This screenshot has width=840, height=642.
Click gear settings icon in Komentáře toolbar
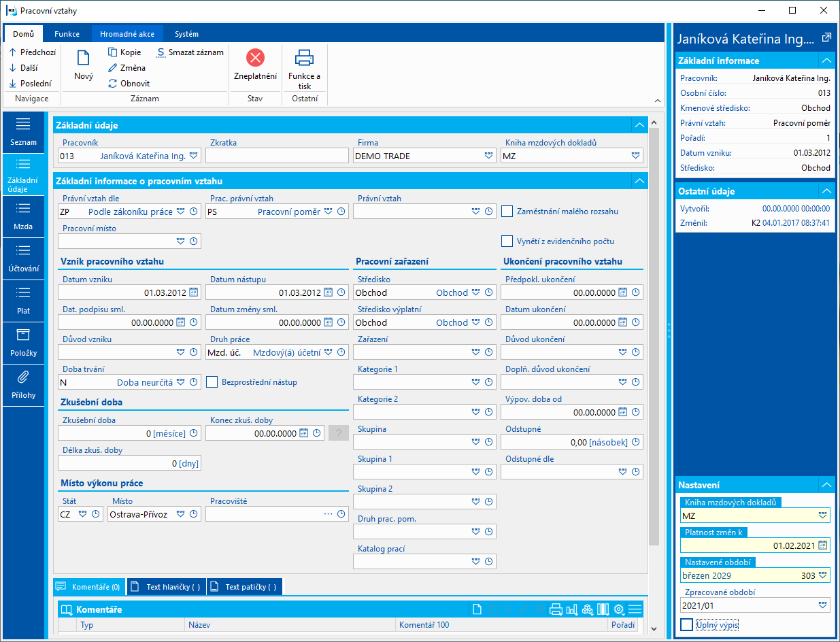619,609
